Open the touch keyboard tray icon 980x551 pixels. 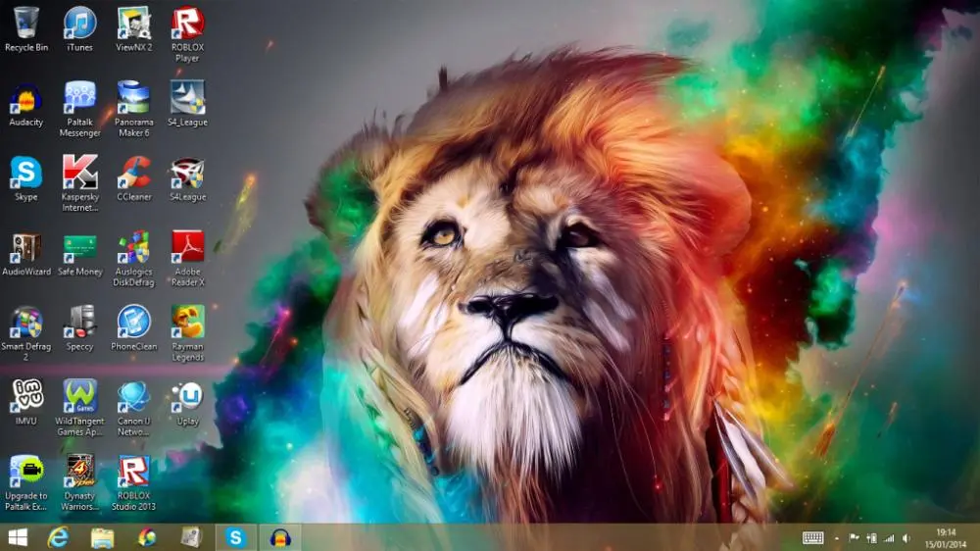point(812,538)
